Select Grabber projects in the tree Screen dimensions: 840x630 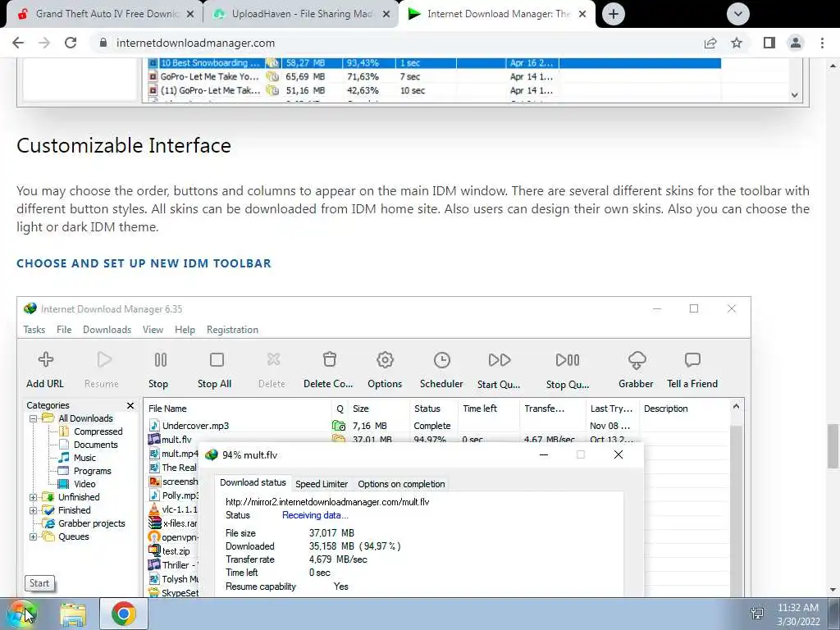pyautogui.click(x=92, y=523)
